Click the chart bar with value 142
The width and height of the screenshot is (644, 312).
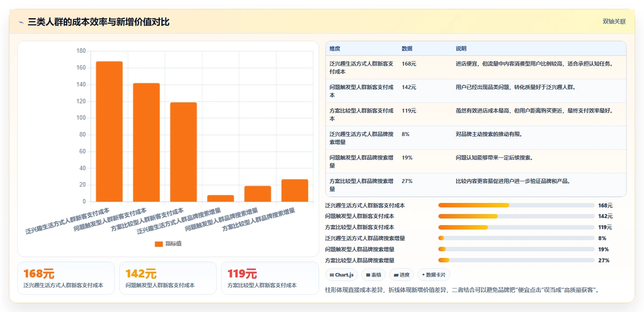pos(146,142)
